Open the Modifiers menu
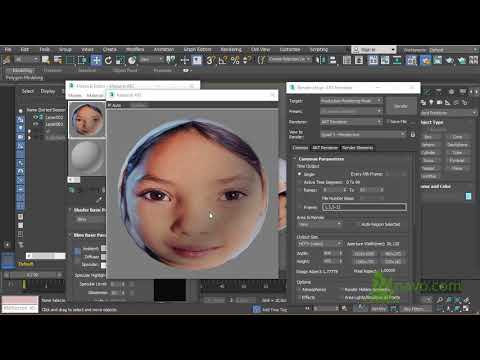The width and height of the screenshot is (480, 360). pyautogui.click(x=135, y=49)
